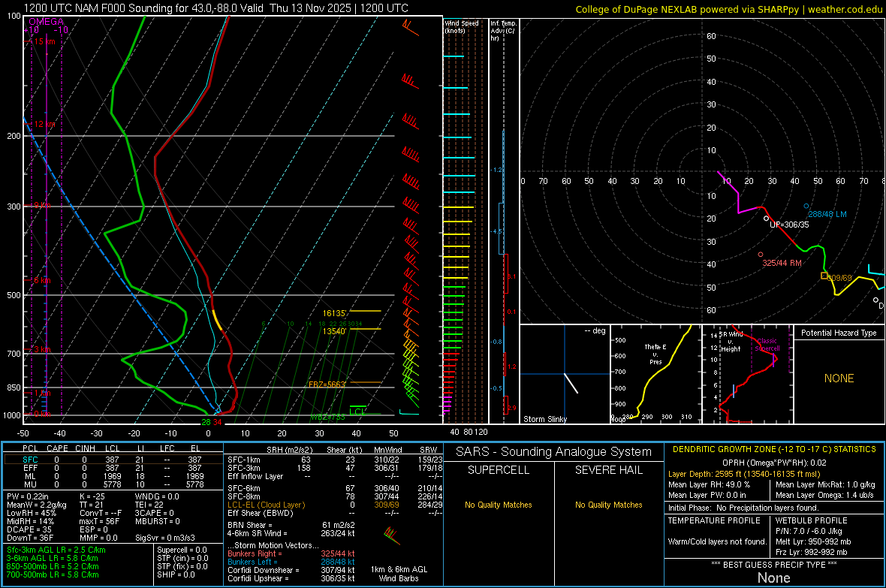Click the SFC-6km shear table row

tap(335, 488)
